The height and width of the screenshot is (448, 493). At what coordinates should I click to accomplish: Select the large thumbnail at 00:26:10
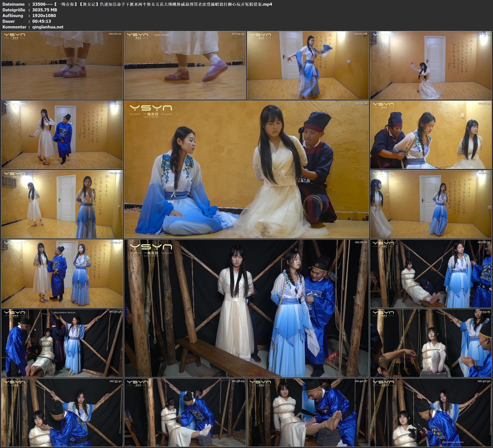(x=246, y=308)
